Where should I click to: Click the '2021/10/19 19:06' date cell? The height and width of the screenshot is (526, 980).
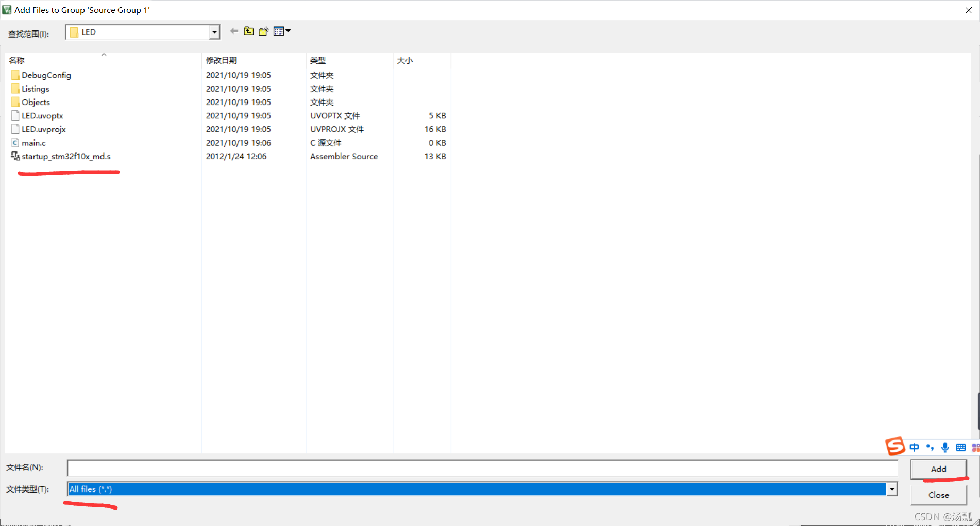pyautogui.click(x=238, y=143)
